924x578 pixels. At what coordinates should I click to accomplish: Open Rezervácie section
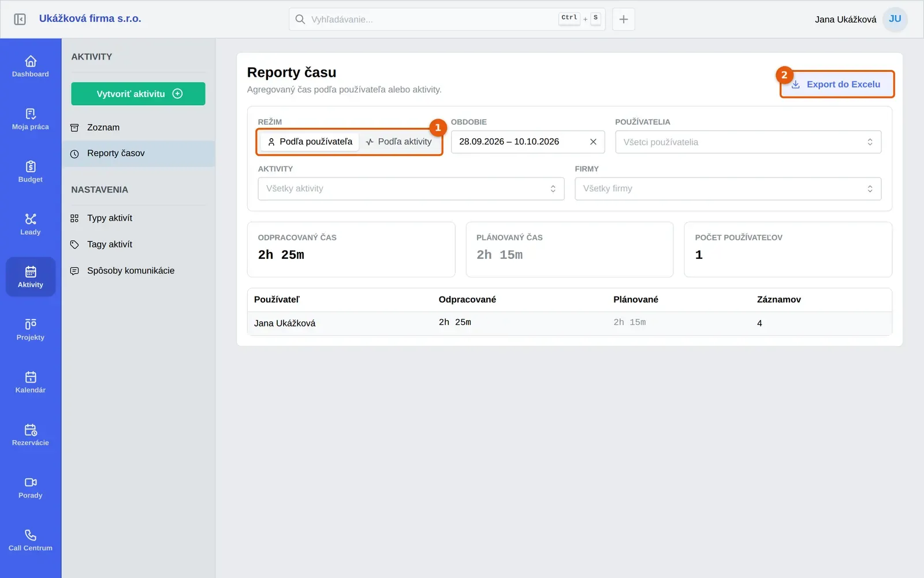pyautogui.click(x=31, y=435)
